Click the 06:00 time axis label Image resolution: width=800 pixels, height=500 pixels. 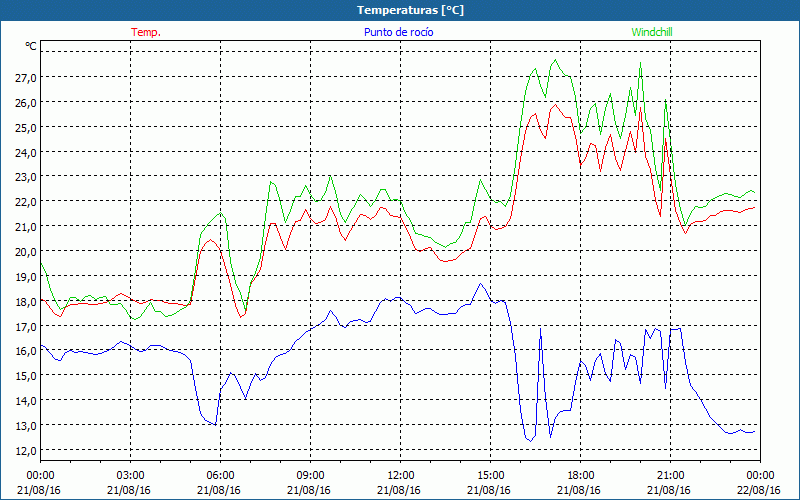(220, 476)
